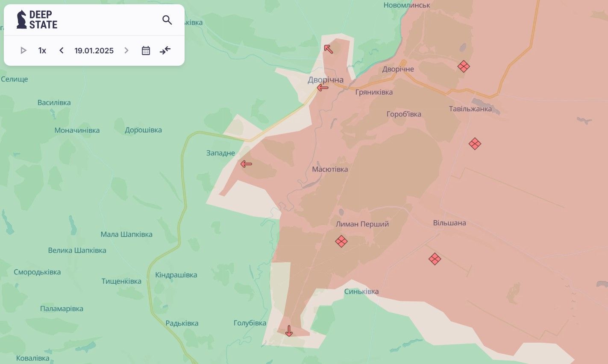Go to the previous date
Image resolution: width=608 pixels, height=364 pixels.
[62, 50]
